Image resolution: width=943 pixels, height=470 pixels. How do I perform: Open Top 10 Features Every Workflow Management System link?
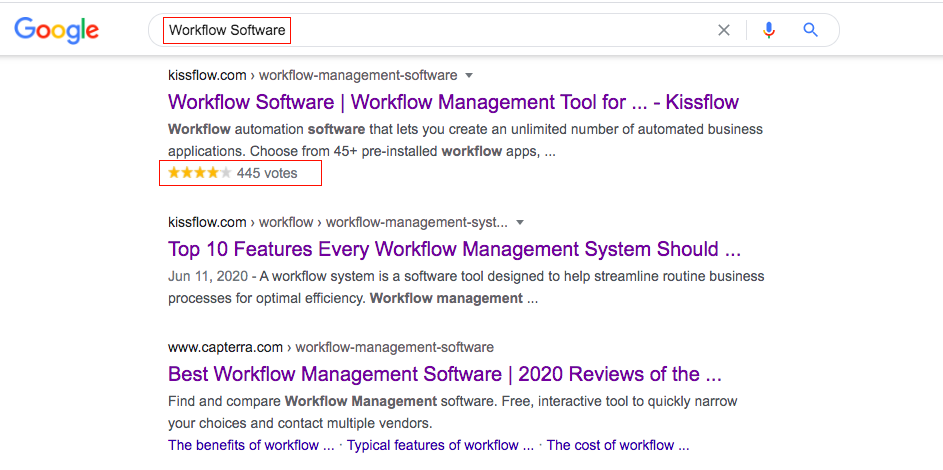(x=454, y=249)
